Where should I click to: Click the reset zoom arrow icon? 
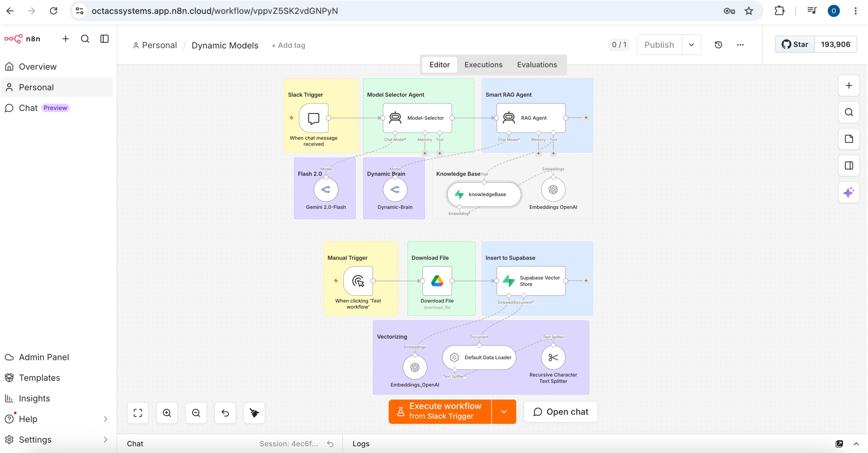[x=225, y=413]
